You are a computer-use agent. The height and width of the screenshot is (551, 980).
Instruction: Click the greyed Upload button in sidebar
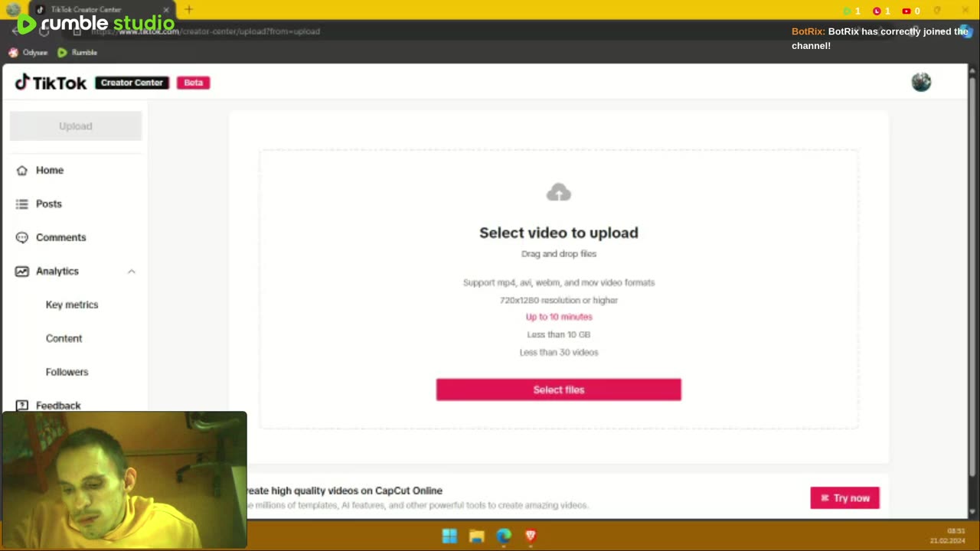[76, 126]
